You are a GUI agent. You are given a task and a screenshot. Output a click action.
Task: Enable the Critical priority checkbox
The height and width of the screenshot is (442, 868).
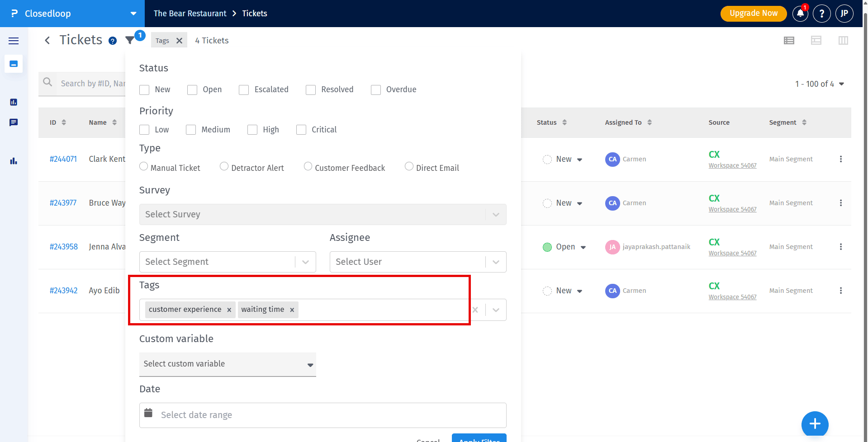pyautogui.click(x=301, y=130)
